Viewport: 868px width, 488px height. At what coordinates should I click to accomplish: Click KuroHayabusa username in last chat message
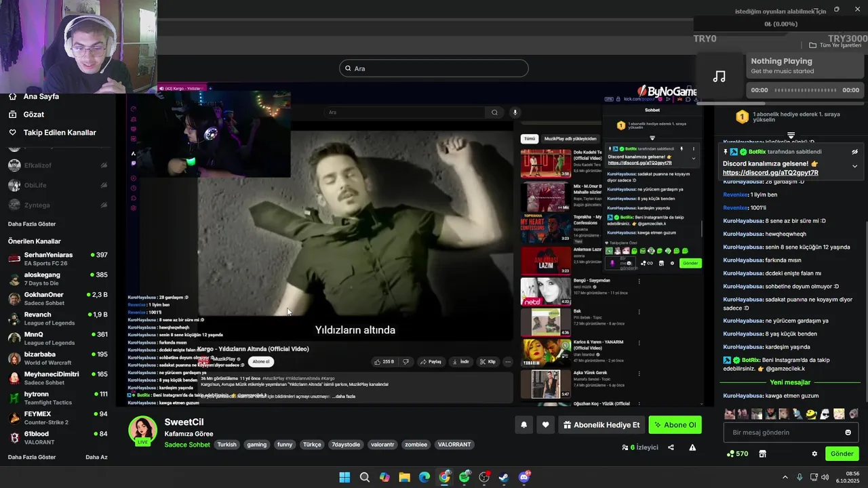[x=743, y=396]
